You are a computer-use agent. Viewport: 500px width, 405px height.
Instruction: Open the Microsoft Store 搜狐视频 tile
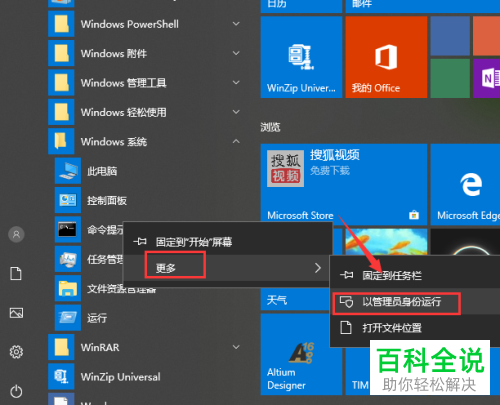[344, 184]
